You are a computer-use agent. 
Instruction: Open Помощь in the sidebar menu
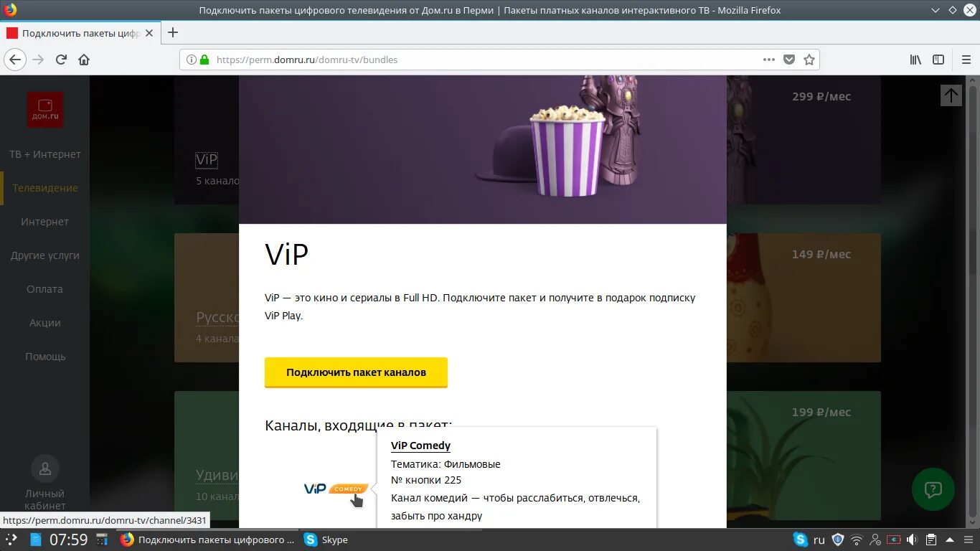point(45,357)
